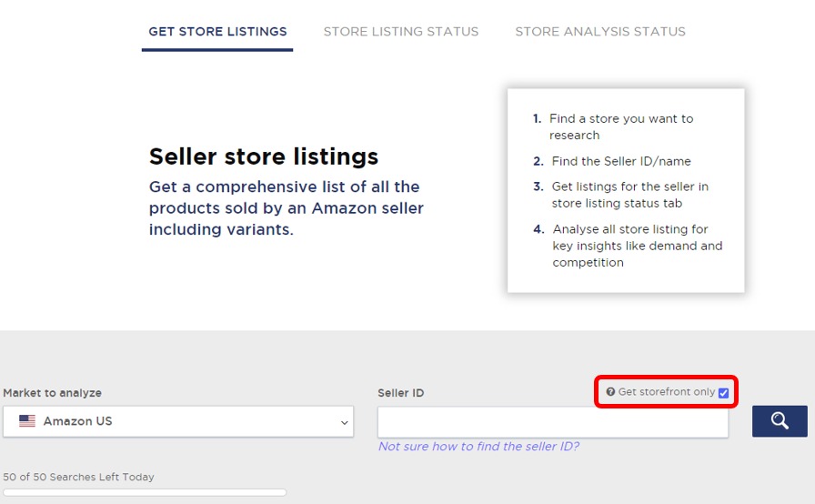This screenshot has height=504, width=815.
Task: Open the Market to analyze dropdown
Action: [x=177, y=421]
